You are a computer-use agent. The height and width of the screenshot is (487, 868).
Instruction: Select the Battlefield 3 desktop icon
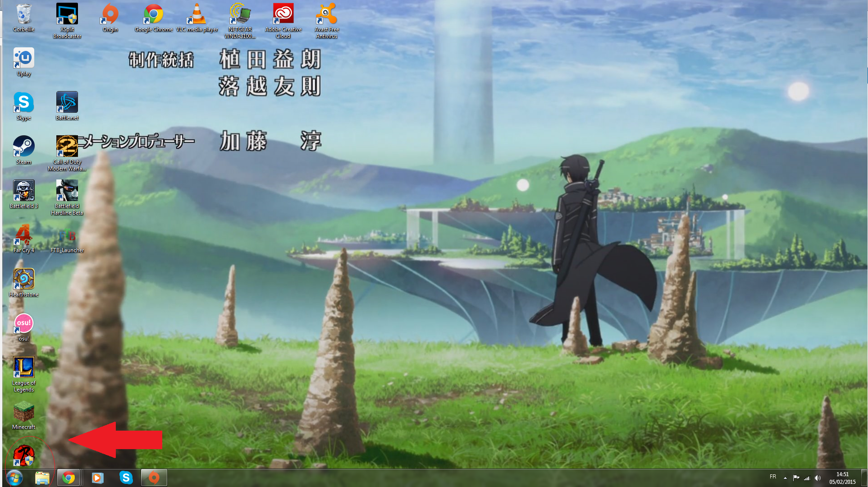click(23, 195)
